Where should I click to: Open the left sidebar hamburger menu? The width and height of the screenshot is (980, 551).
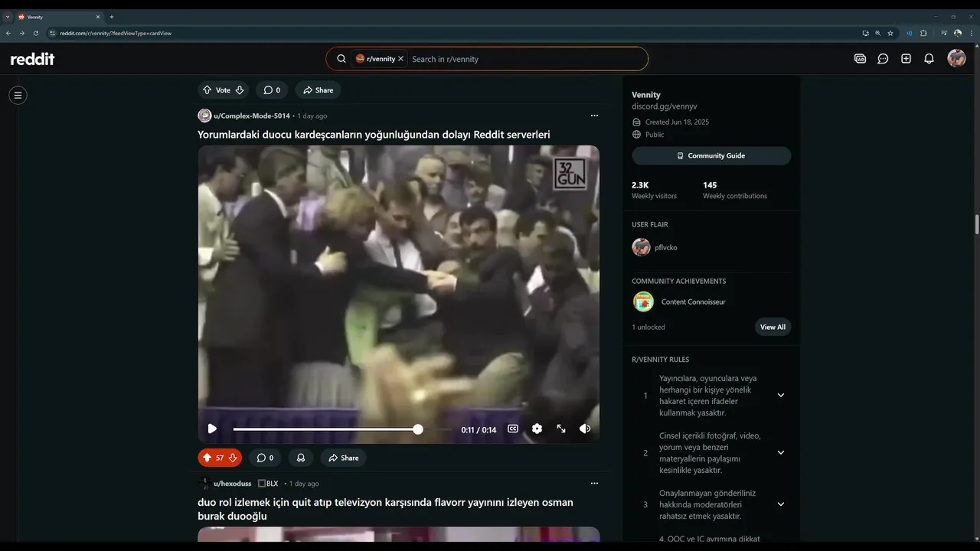pyautogui.click(x=18, y=95)
